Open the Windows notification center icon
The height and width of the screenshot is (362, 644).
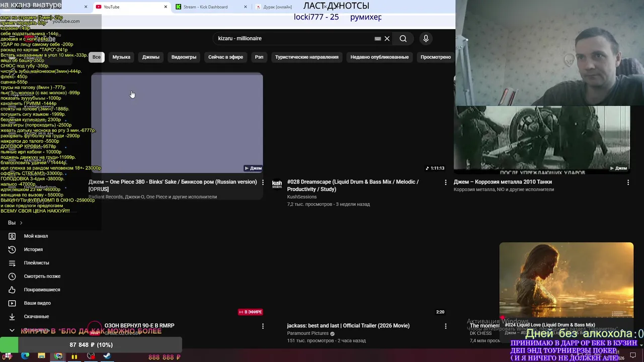tap(633, 355)
